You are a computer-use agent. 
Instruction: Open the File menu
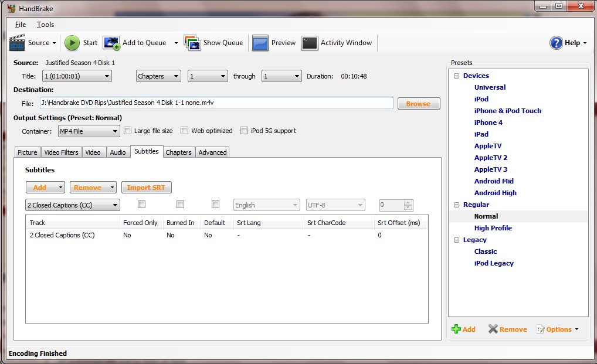tap(21, 25)
